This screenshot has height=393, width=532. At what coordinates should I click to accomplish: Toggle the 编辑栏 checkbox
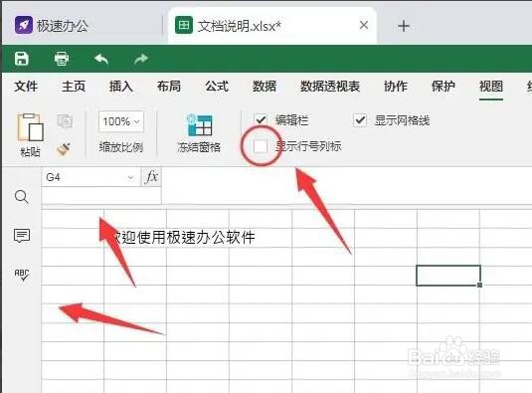[x=261, y=119]
